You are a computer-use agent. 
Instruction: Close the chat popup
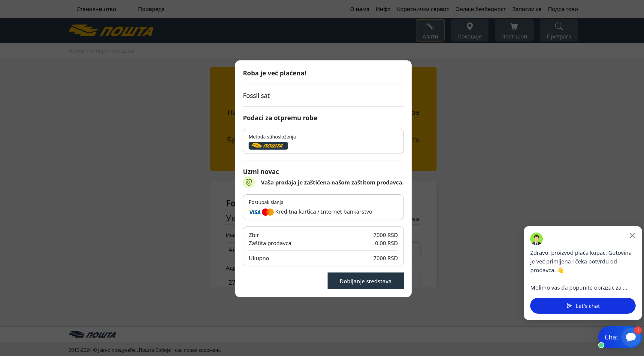pos(632,236)
